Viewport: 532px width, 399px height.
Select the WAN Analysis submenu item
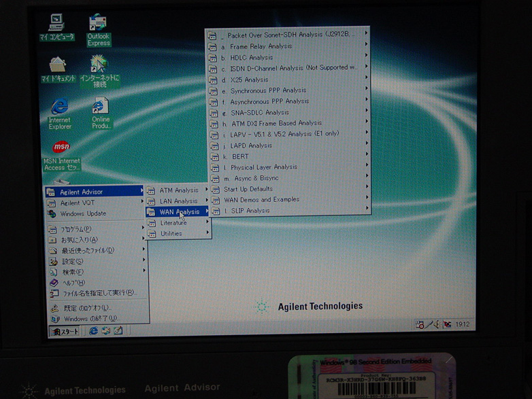pyautogui.click(x=178, y=212)
